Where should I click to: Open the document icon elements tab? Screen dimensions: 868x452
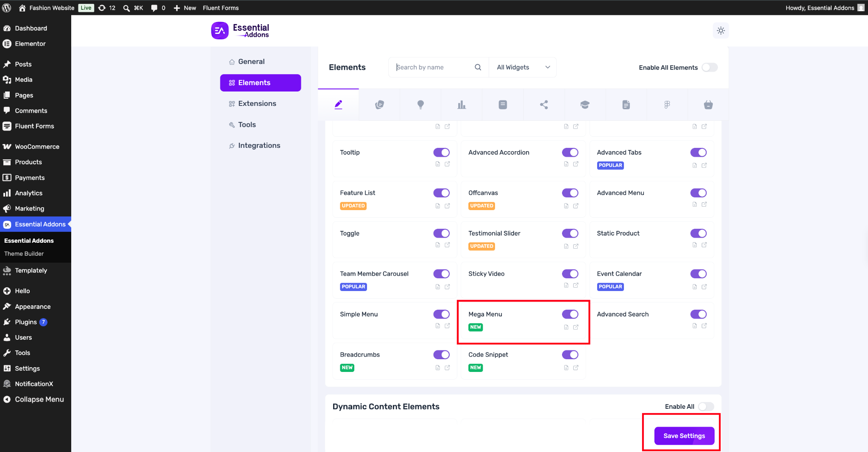pyautogui.click(x=626, y=105)
